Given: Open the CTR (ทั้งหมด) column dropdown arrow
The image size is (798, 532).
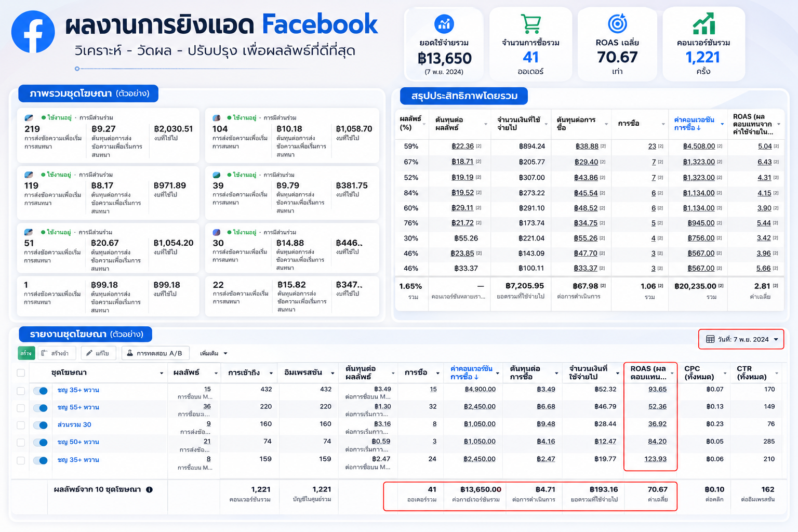Looking at the screenshot, I should [x=777, y=374].
